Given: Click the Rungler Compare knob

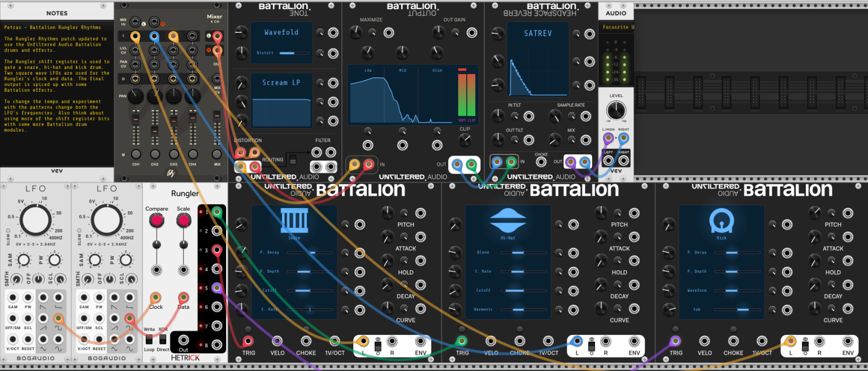Looking at the screenshot, I should pyautogui.click(x=157, y=221).
